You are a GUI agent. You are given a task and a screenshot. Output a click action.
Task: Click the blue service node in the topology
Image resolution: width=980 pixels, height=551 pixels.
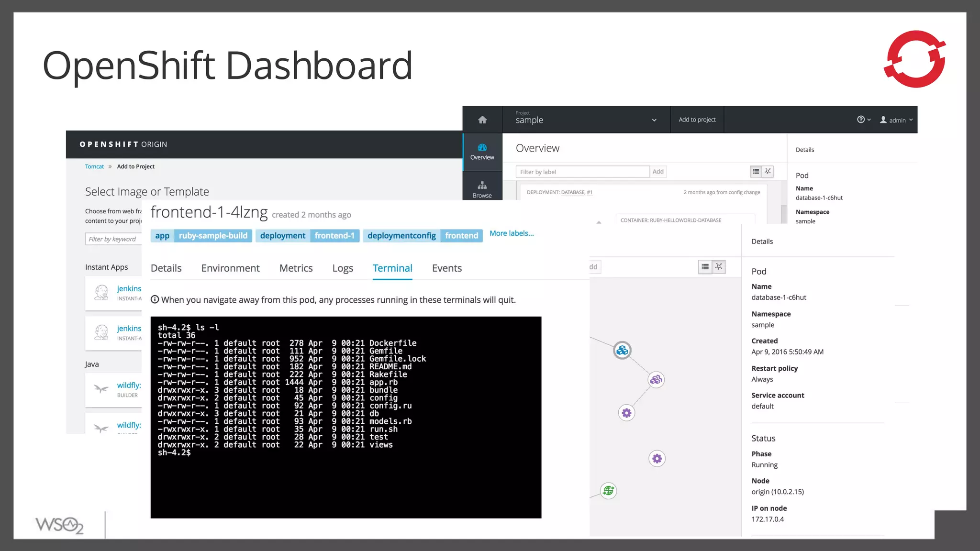(x=622, y=351)
